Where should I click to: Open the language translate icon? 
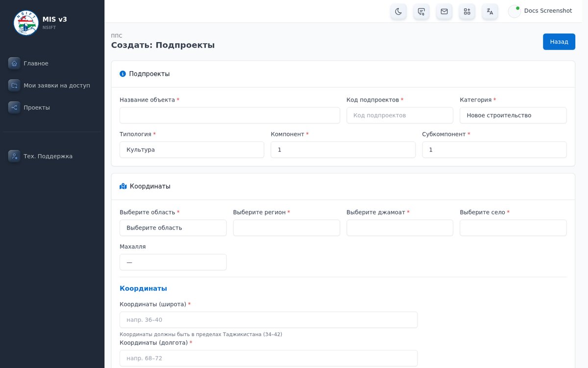[490, 11]
